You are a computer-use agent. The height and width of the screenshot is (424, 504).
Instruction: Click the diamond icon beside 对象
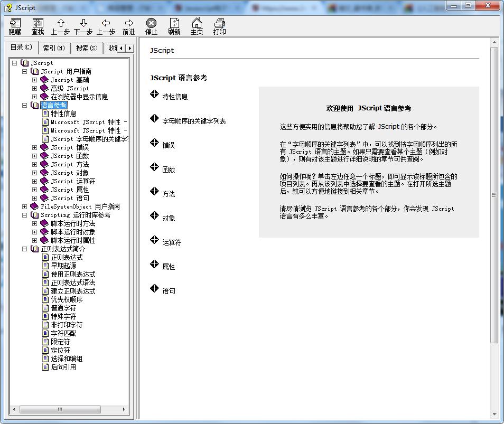pos(154,216)
